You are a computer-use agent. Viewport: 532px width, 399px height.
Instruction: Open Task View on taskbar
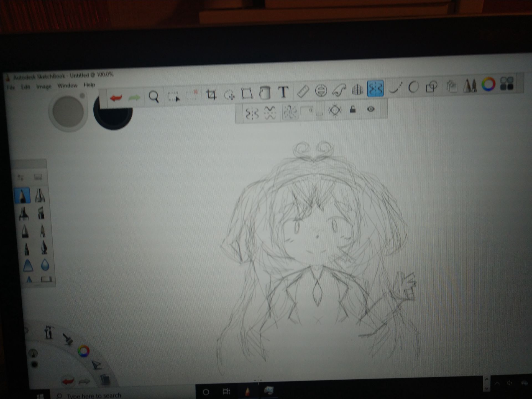point(226,392)
